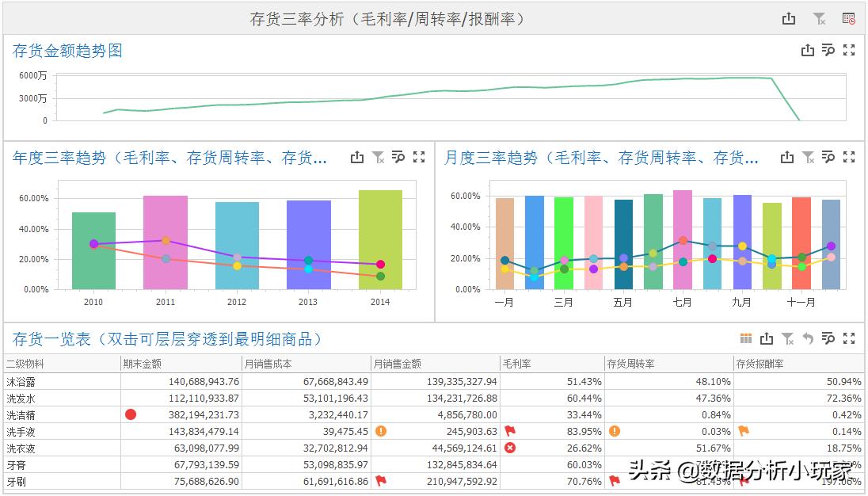Export the 年度三率趋势 chart
This screenshot has width=868, height=496.
(356, 157)
